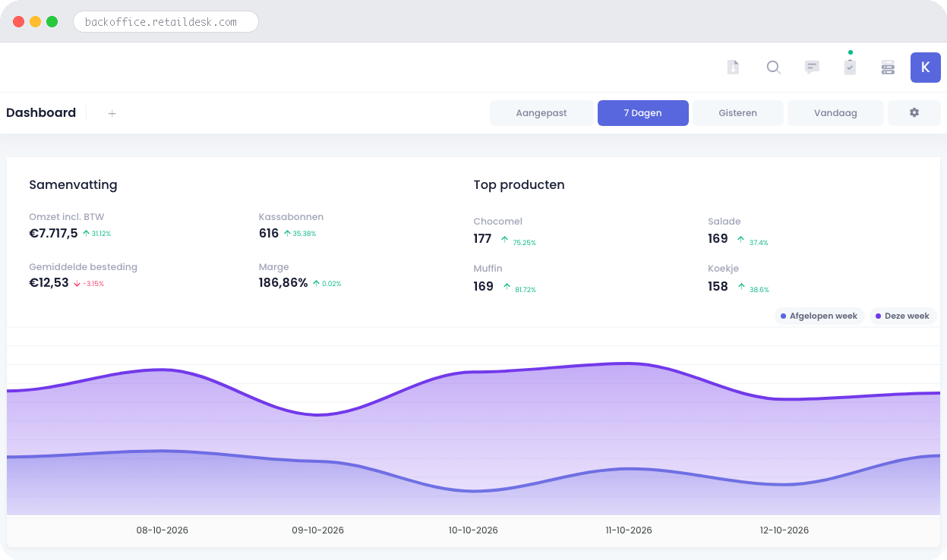Open the K user avatar menu
Screen dimensions: 947x560
pos(926,68)
